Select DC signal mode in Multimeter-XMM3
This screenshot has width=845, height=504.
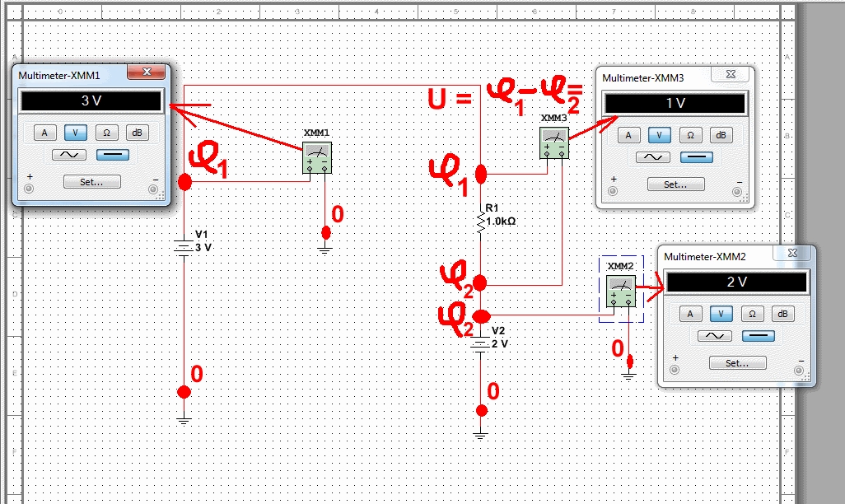pos(696,157)
